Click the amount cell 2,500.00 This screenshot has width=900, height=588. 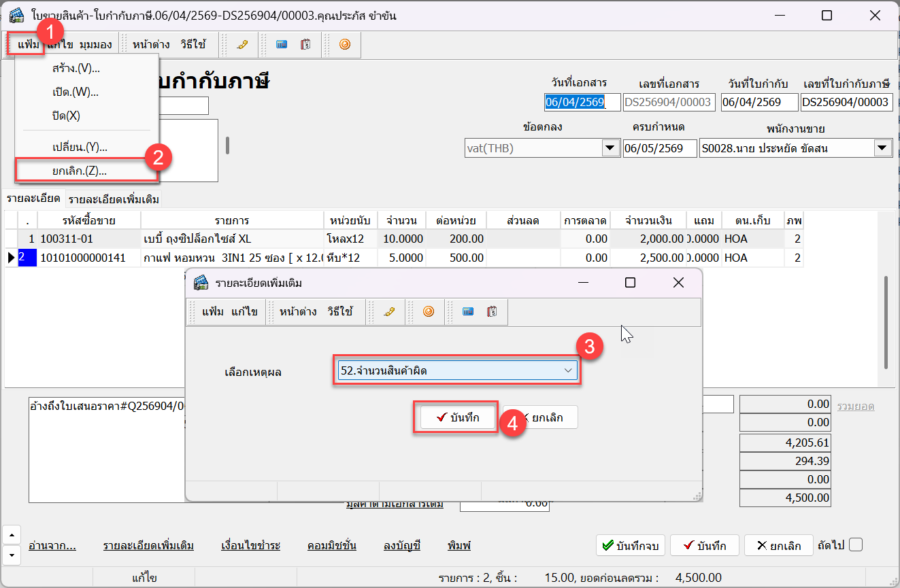click(648, 258)
